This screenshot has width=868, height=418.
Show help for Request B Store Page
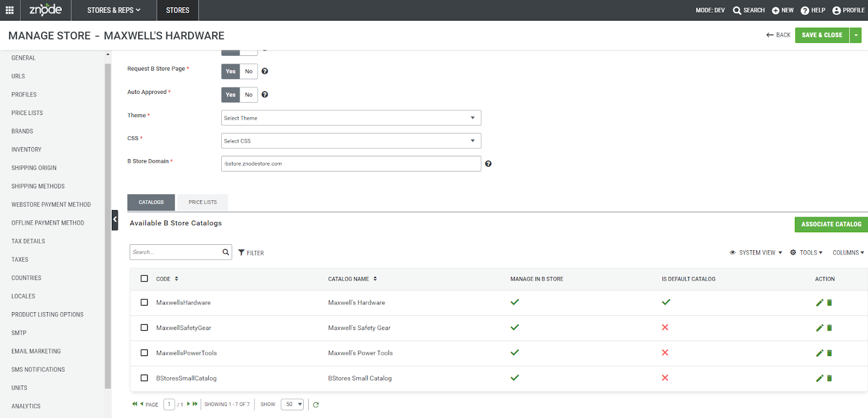[265, 71]
